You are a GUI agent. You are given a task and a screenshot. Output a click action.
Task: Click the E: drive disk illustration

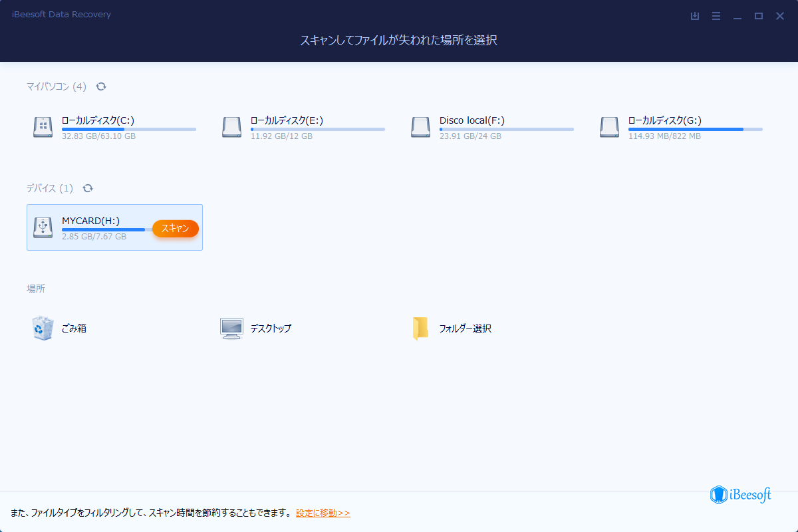pos(231,126)
